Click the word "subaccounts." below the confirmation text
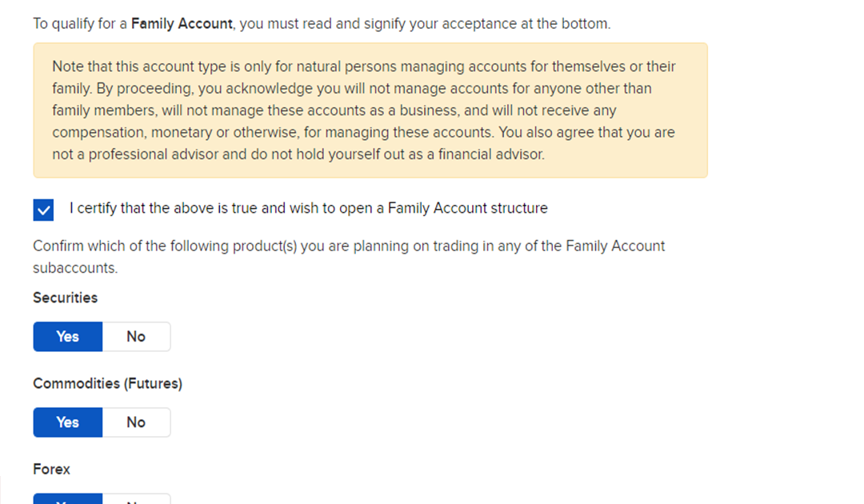The height and width of the screenshot is (504, 864). tap(75, 268)
